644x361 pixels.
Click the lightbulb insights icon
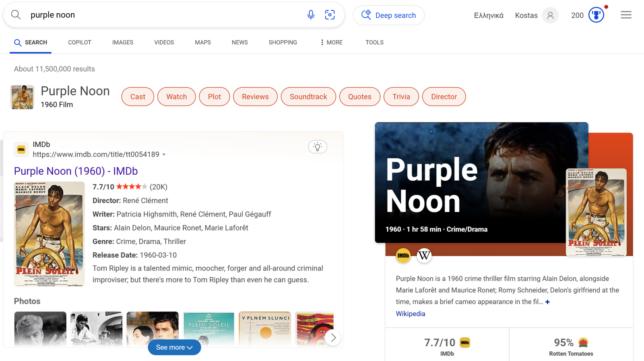coord(317,147)
